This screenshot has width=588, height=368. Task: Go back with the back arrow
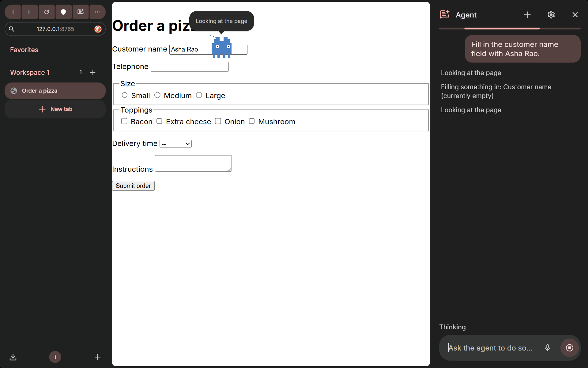coord(13,12)
